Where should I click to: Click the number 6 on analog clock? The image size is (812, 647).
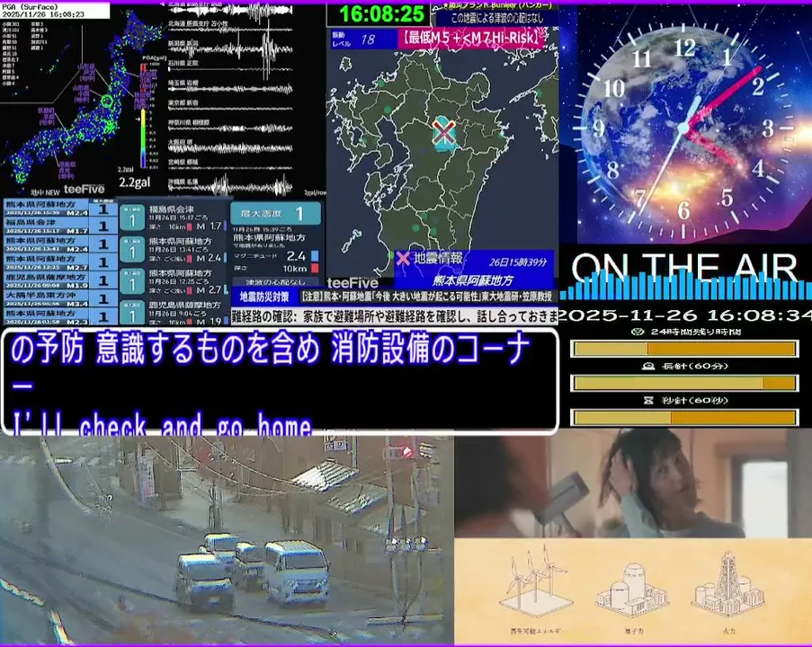point(683,210)
